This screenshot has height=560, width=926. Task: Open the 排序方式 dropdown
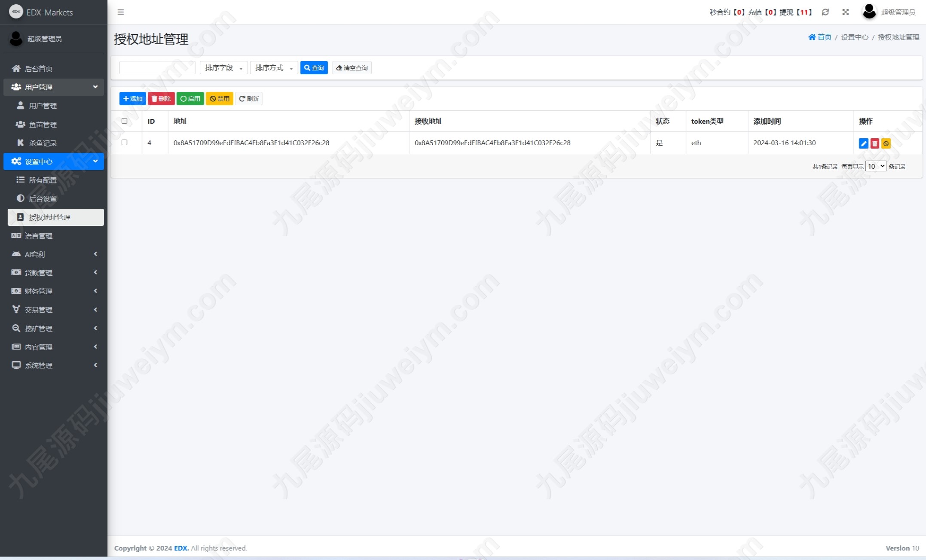tap(274, 68)
